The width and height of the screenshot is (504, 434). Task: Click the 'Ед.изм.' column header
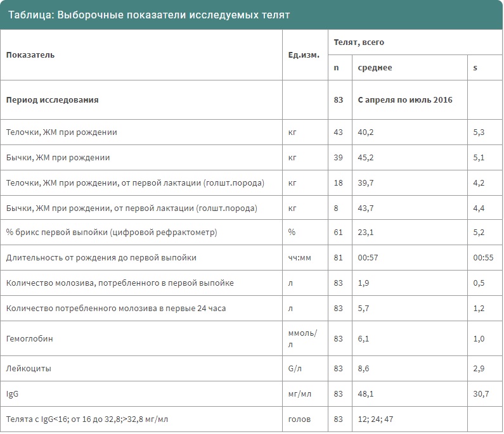click(304, 54)
